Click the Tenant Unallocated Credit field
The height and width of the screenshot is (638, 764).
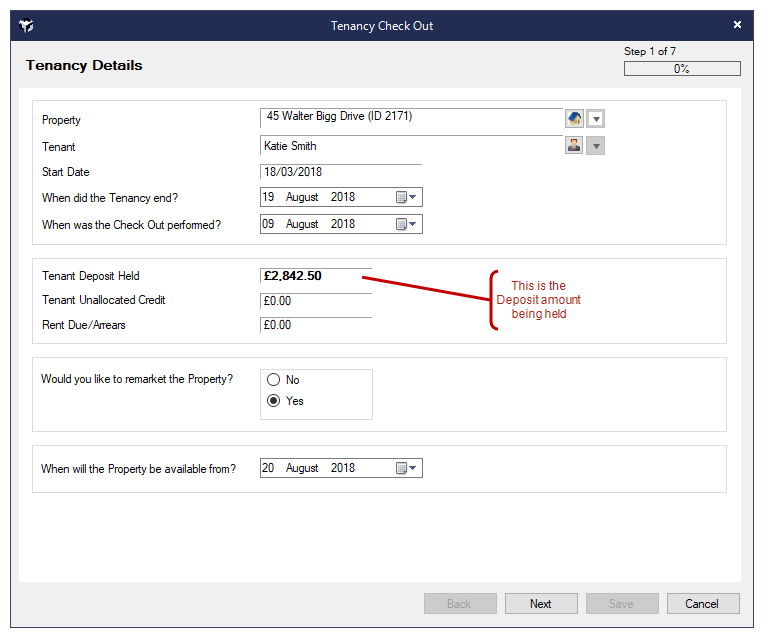[x=315, y=301]
